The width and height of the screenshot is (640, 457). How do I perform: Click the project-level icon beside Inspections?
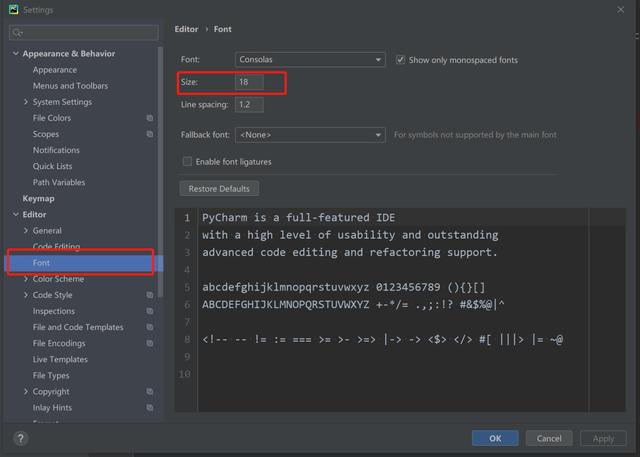(x=150, y=311)
